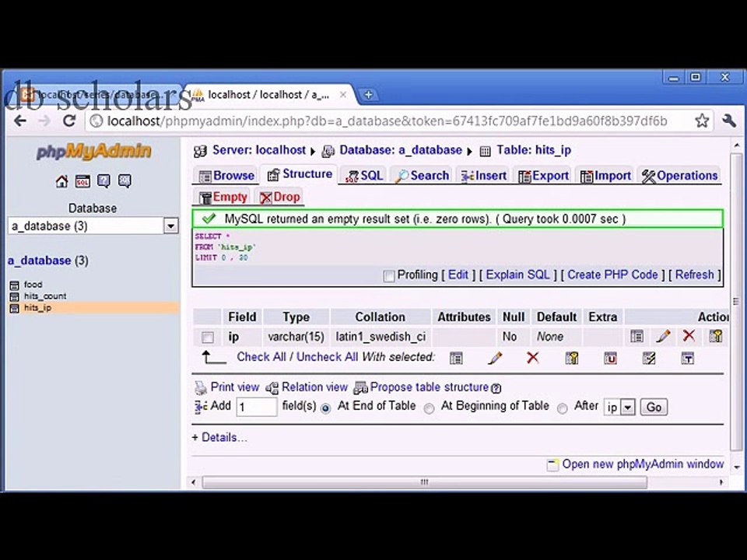Screen dimensions: 747x560
Task: Click the browser forward arrow
Action: 44,121
